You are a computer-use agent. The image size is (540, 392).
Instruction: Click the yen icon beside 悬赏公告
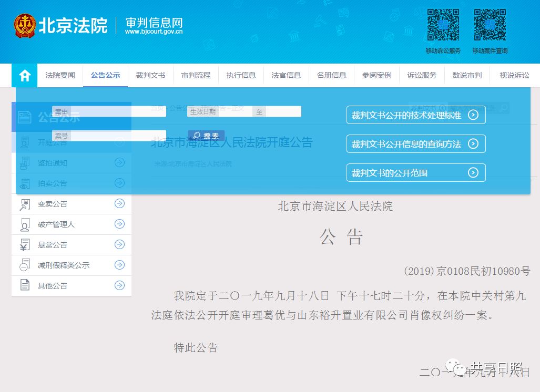coord(25,245)
